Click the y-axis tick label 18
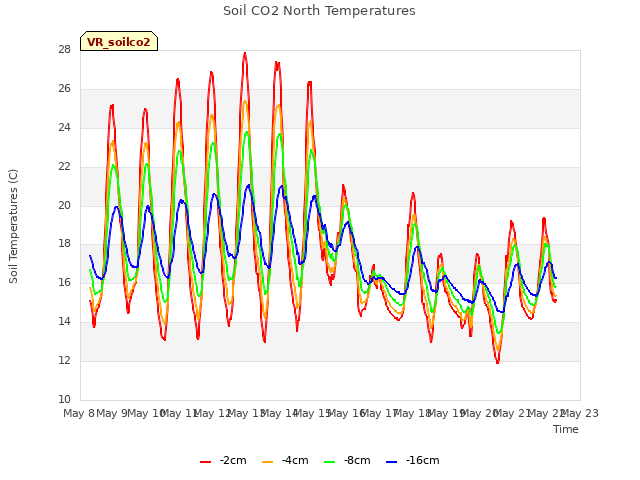This screenshot has width=640, height=480. 64,244
